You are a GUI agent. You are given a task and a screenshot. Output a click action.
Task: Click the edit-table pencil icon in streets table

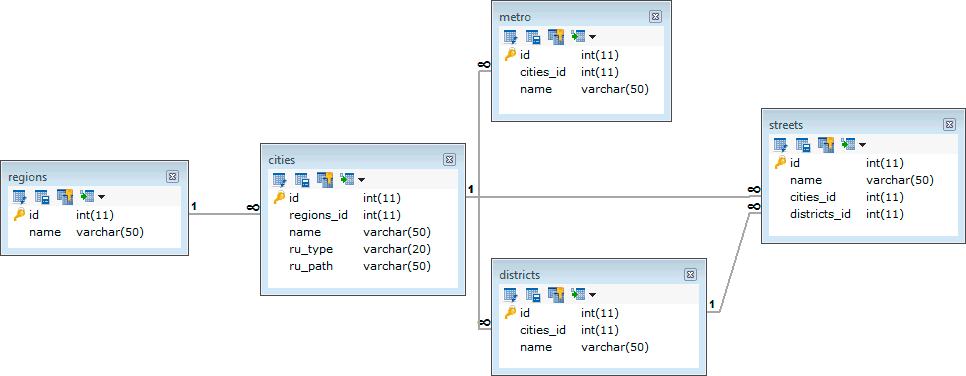[781, 145]
